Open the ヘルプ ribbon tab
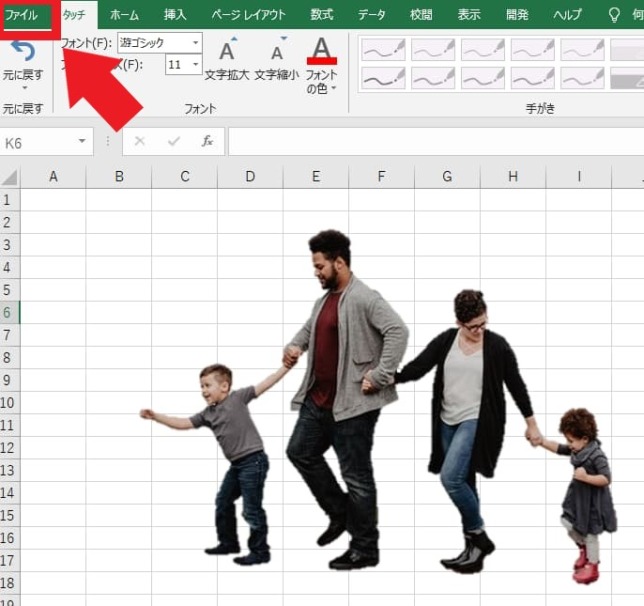Screen dimensions: 644x606 tap(568, 15)
